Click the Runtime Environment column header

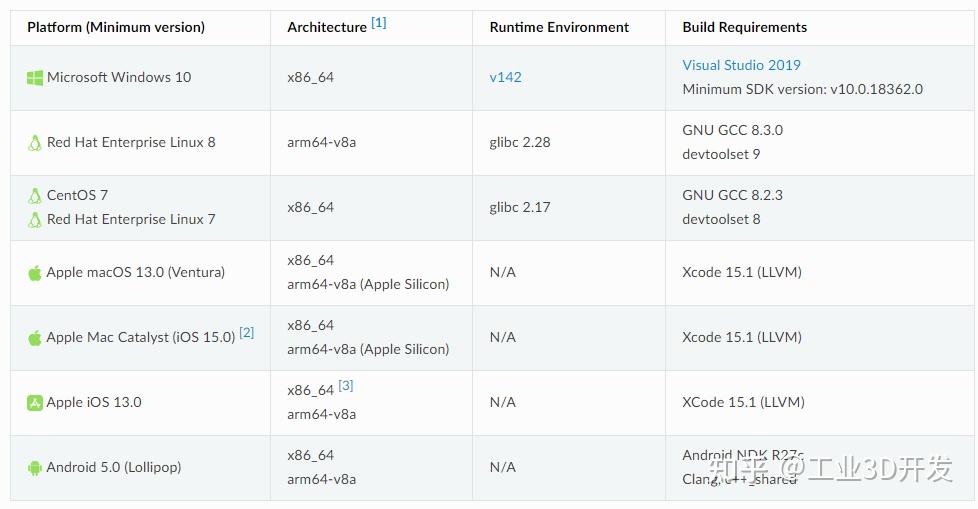(x=559, y=27)
